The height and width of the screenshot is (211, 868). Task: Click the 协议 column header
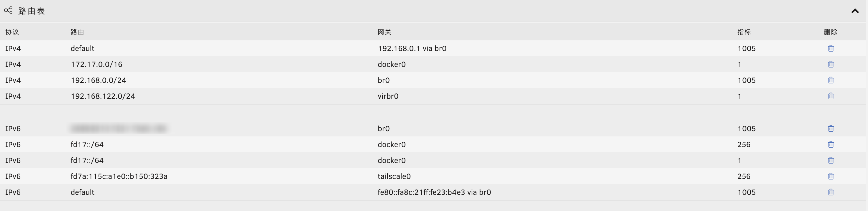click(x=12, y=32)
